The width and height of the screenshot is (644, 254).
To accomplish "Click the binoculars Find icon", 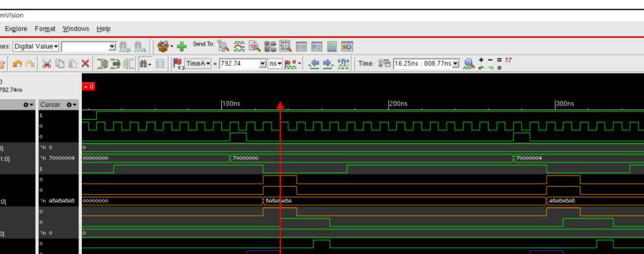I will [144, 64].
